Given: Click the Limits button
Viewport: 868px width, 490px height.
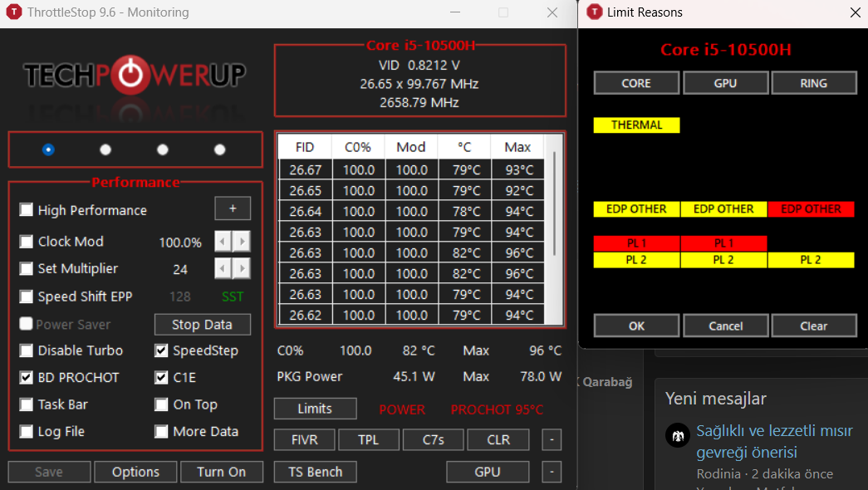Looking at the screenshot, I should [x=315, y=409].
